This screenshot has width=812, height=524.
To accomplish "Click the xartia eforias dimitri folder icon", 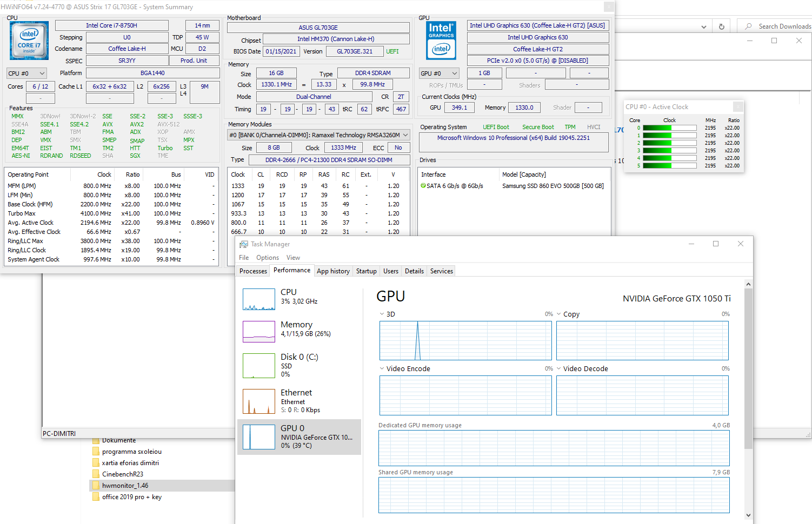I will [96, 463].
